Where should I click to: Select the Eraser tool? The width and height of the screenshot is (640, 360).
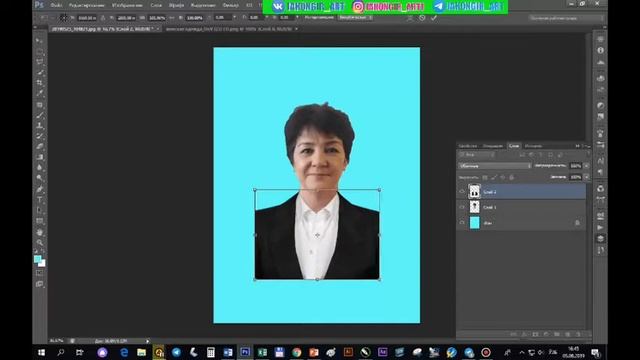click(x=40, y=147)
